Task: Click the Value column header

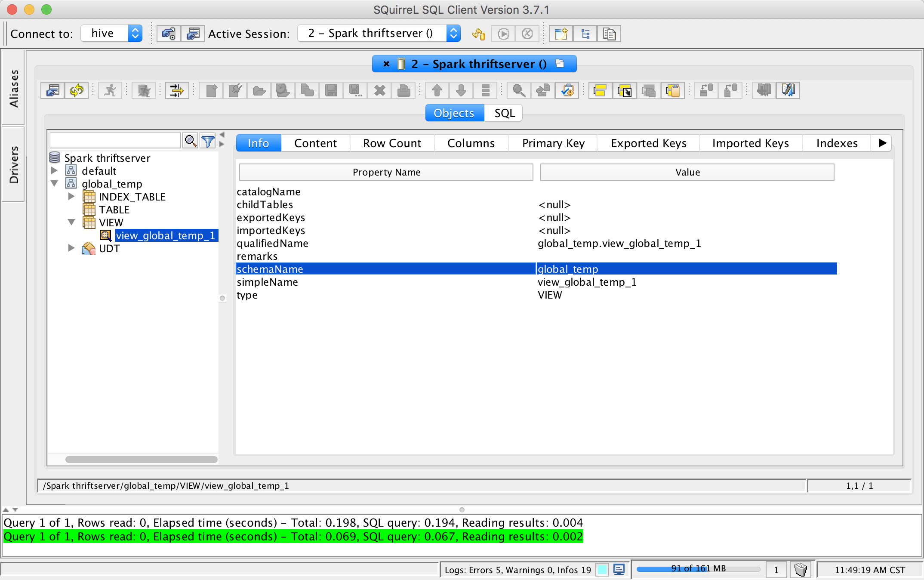Action: pos(687,172)
